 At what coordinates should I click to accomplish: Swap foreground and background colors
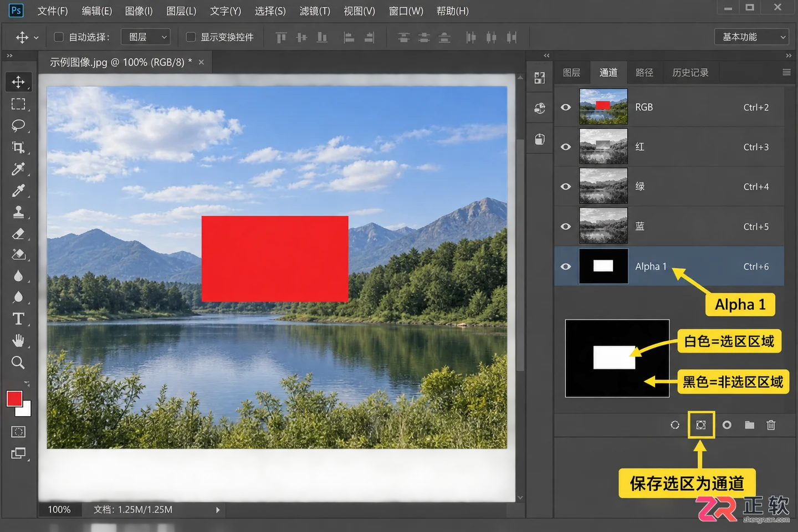click(27, 383)
